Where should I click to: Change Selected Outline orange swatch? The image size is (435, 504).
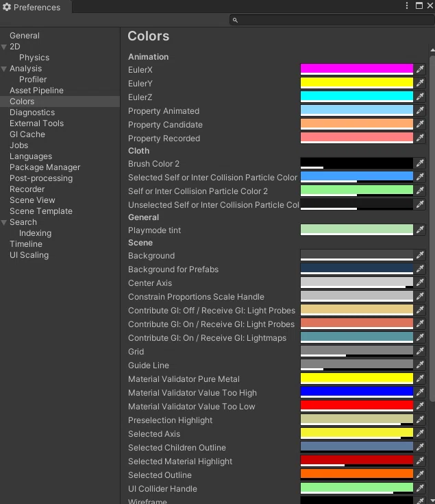tap(357, 475)
